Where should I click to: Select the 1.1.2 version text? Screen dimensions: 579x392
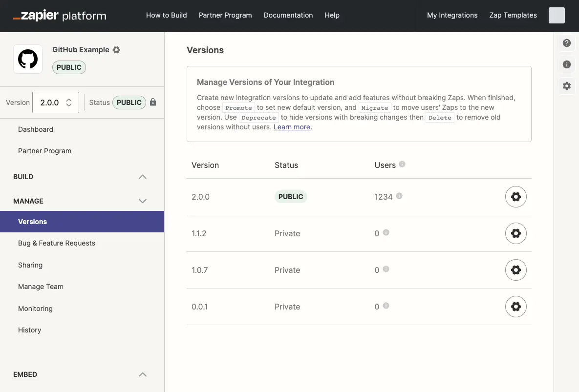199,233
